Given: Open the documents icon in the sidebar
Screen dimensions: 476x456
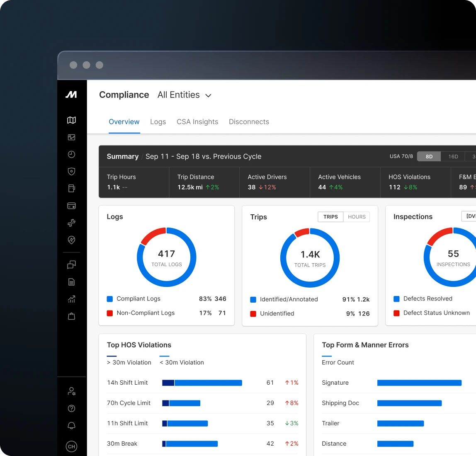Looking at the screenshot, I should click(71, 282).
